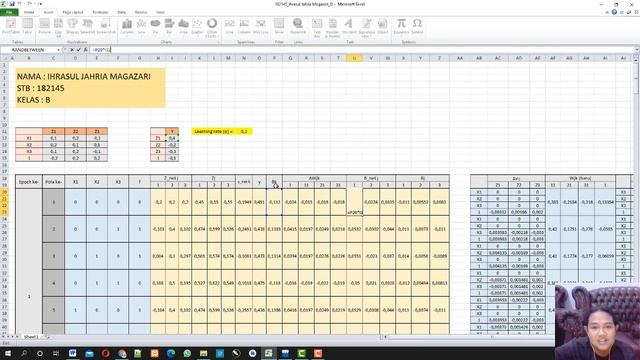Image resolution: width=640 pixels, height=360 pixels.
Task: Expand the Name Box function dropdown
Action: (58, 50)
